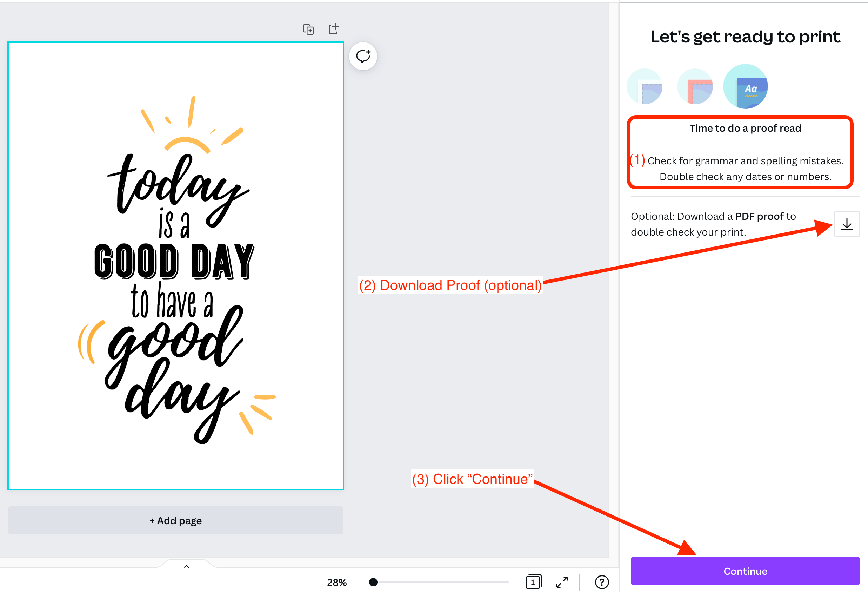Select the proofread 'Aa' step circle

pyautogui.click(x=745, y=87)
